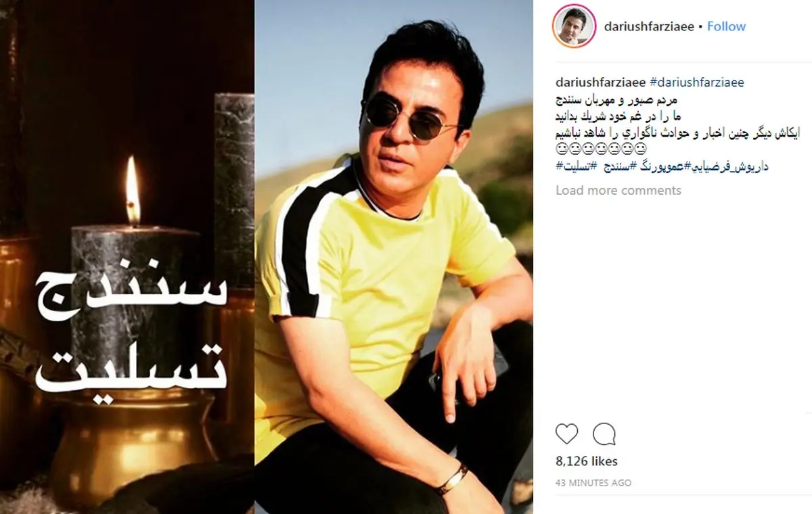View the 8,126 likes list

pos(587,461)
